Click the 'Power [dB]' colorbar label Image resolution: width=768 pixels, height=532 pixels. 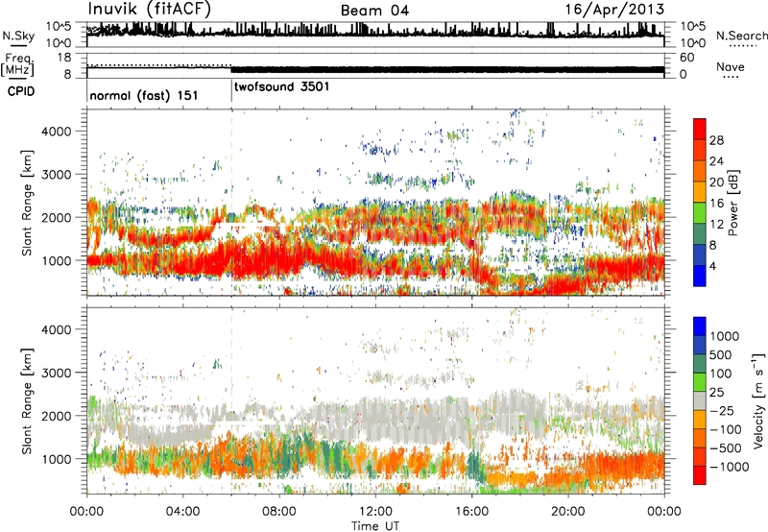(x=732, y=203)
